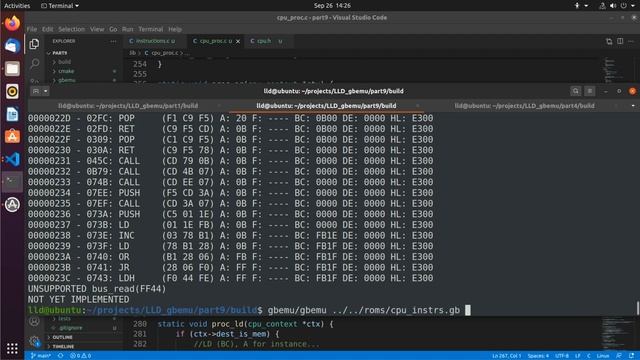Open Terminal app menu in top bar
This screenshot has height=360, width=640.
(60, 6)
